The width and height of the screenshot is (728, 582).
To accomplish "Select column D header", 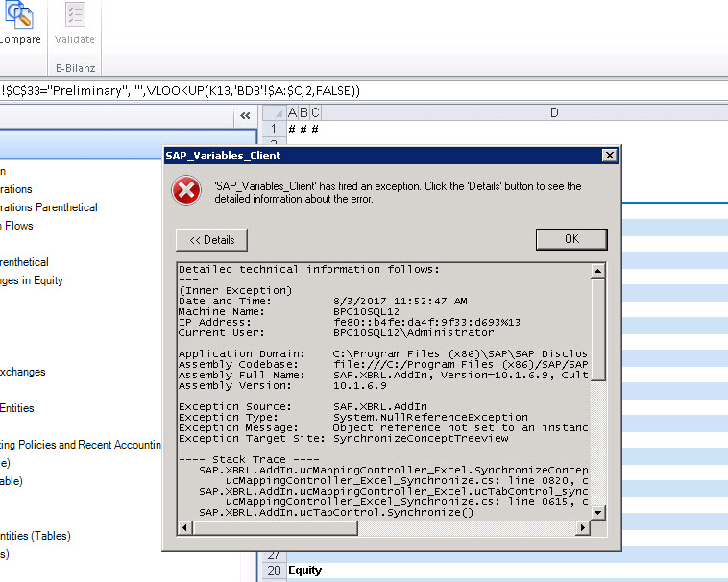I will pyautogui.click(x=554, y=112).
